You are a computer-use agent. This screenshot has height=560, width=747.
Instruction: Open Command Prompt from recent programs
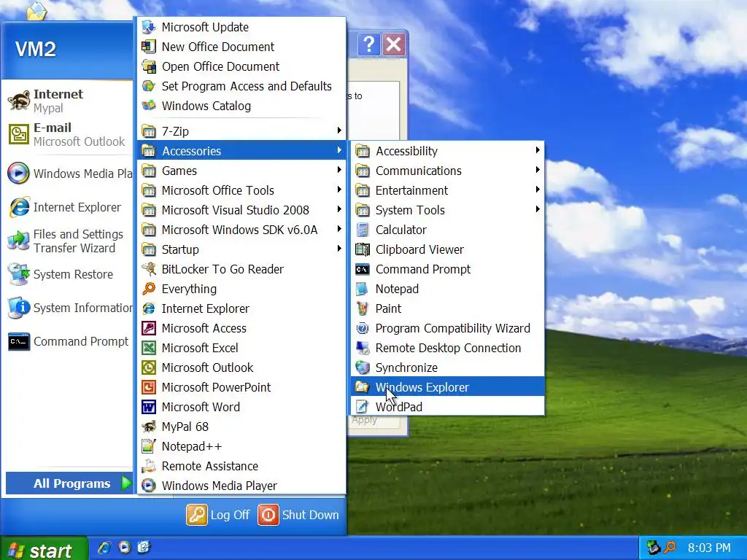tap(68, 341)
